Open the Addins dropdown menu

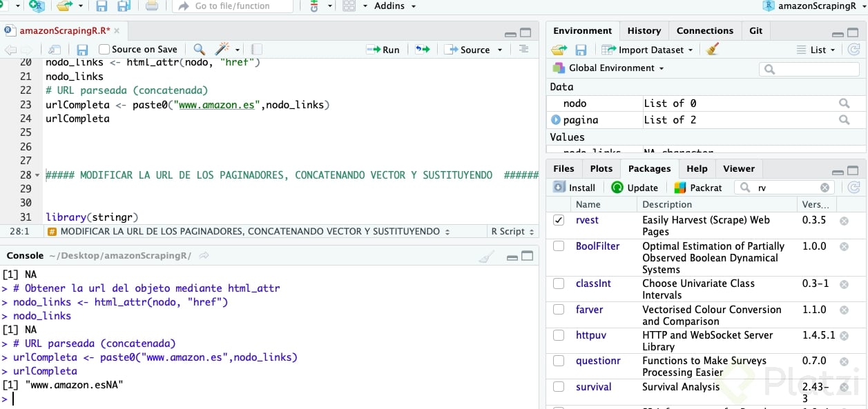pos(394,6)
